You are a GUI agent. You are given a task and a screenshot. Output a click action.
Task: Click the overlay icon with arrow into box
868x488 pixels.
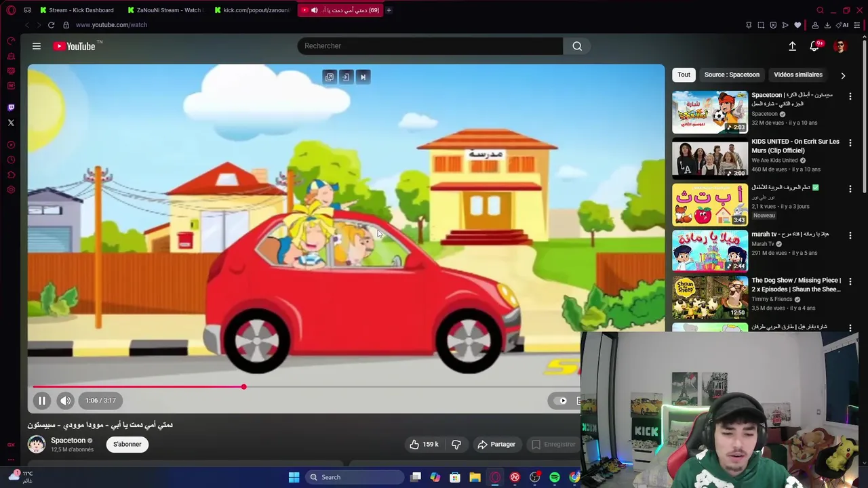tap(346, 77)
